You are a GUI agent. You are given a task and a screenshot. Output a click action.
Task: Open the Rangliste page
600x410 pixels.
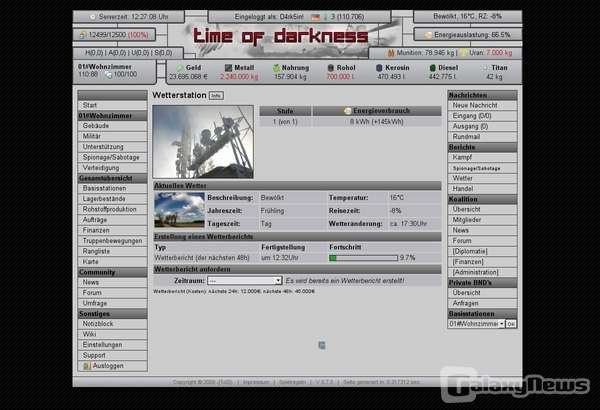pos(112,252)
